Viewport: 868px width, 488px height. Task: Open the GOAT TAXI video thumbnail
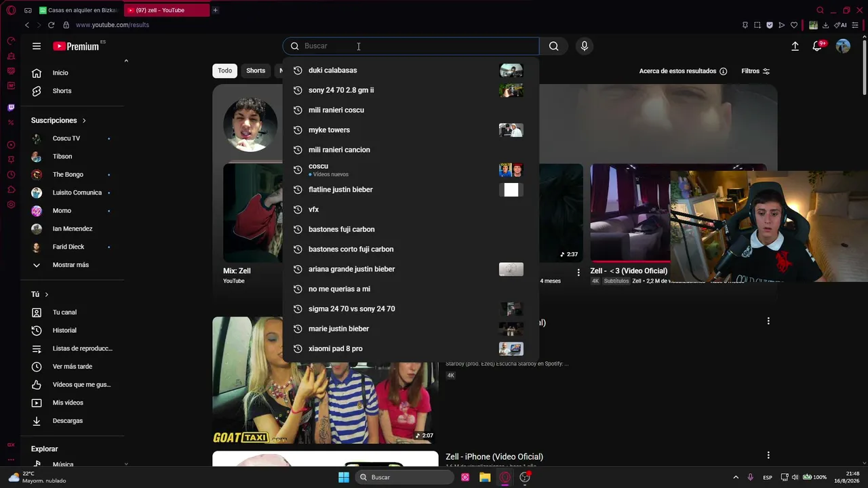325,380
